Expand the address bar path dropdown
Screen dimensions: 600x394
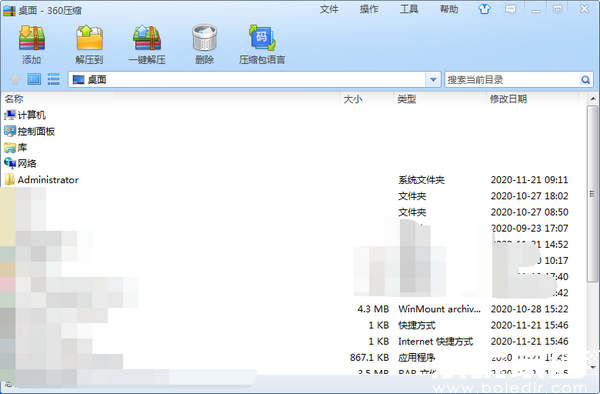coord(433,80)
